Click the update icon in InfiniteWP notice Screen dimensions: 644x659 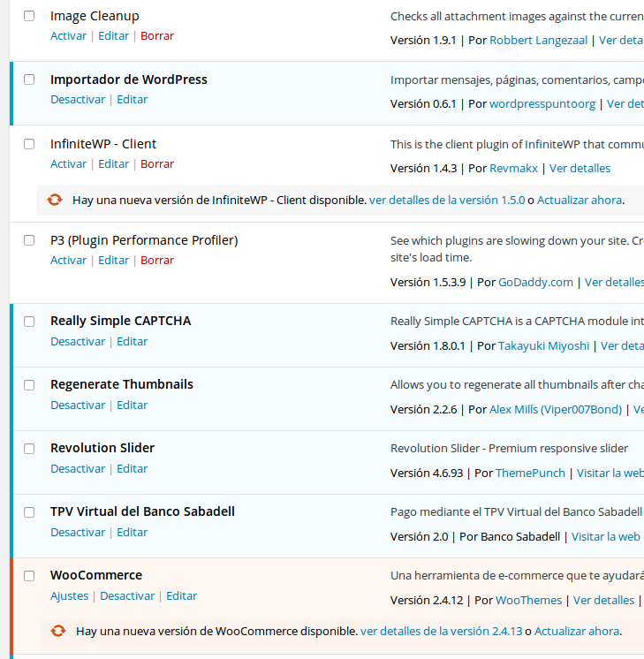[55, 200]
